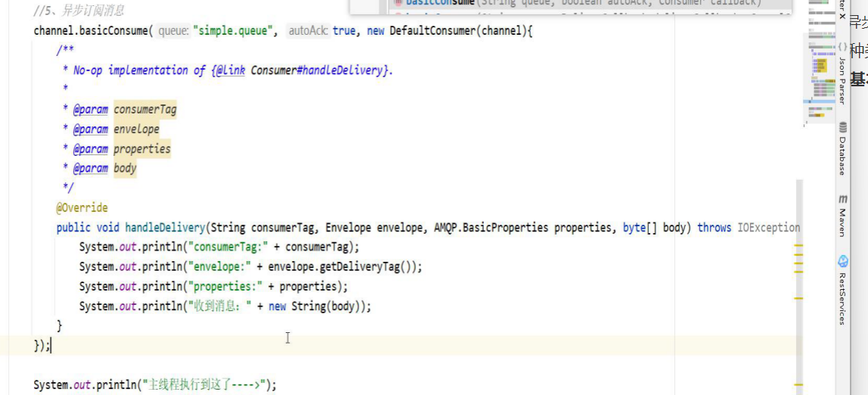Click the Database cylinder icon
Viewport: 868px width, 395px height.
click(x=842, y=127)
